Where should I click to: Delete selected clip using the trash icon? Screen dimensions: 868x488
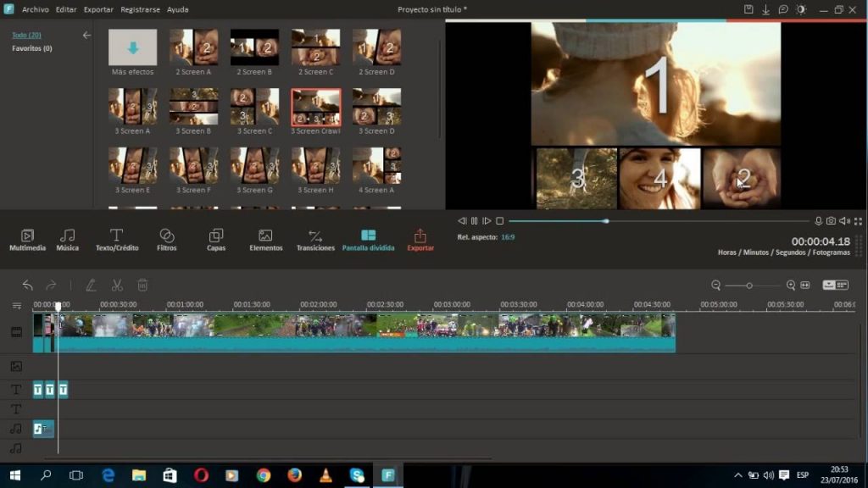pos(142,286)
